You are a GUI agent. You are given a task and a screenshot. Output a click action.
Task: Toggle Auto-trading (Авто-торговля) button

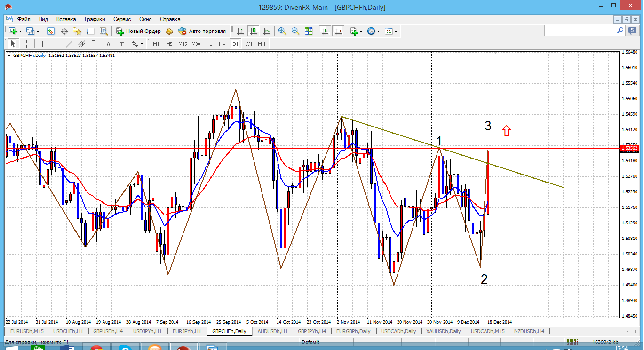[x=202, y=31]
